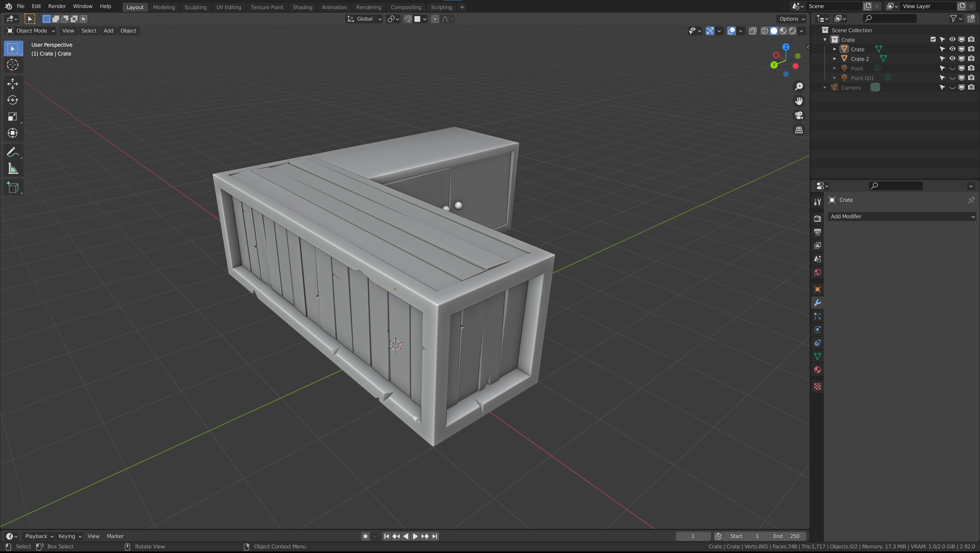Open Global transform orientation dropdown

pos(364,19)
